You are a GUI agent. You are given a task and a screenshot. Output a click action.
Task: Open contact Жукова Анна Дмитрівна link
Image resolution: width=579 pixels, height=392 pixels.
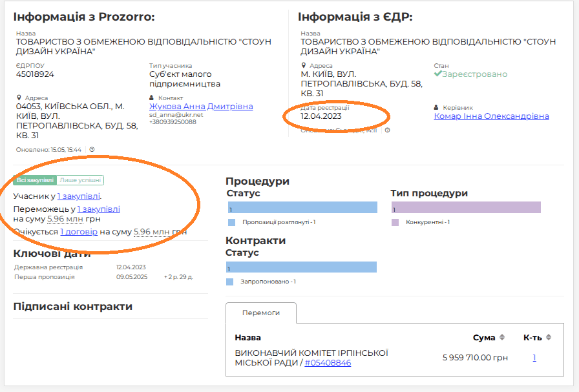pos(201,107)
